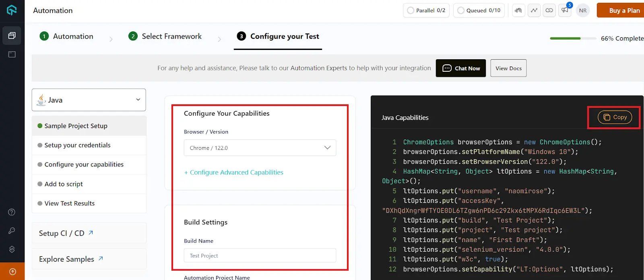Select Configure your capabilities item

pyautogui.click(x=89, y=164)
